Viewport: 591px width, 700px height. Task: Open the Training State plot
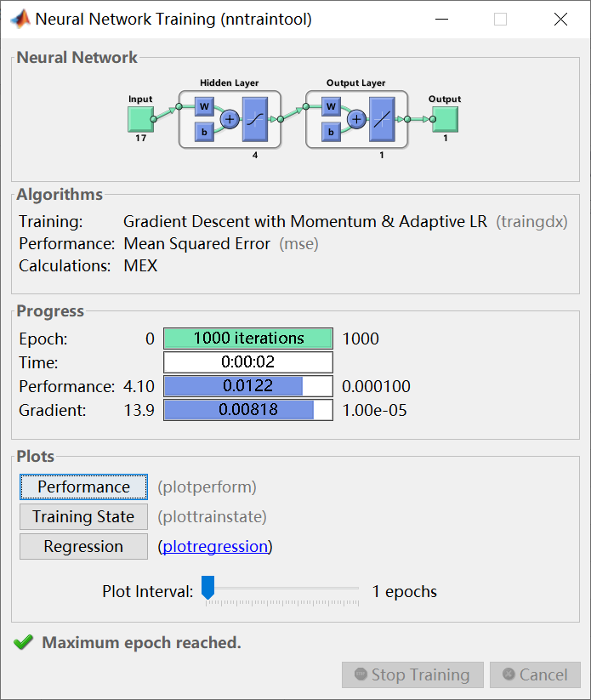click(x=82, y=516)
